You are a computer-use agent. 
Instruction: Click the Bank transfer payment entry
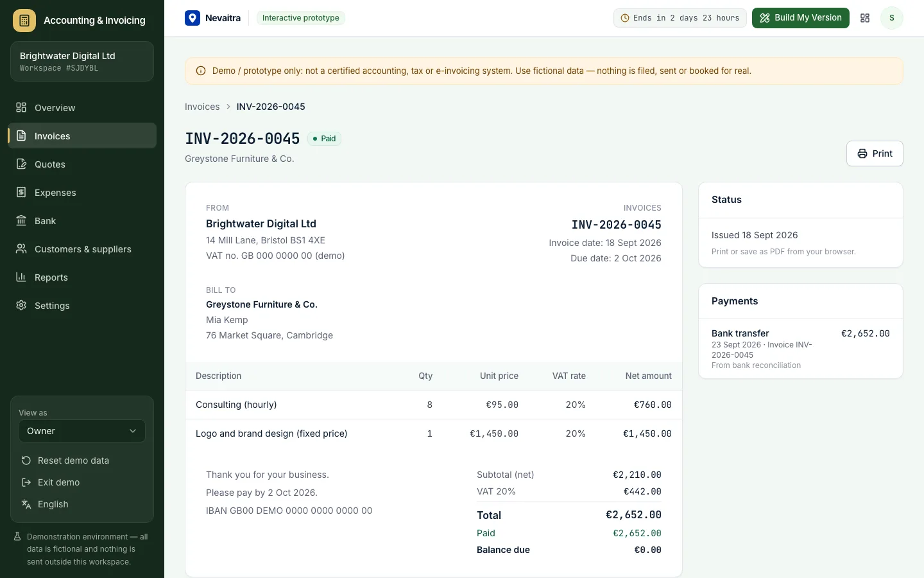[801, 349]
